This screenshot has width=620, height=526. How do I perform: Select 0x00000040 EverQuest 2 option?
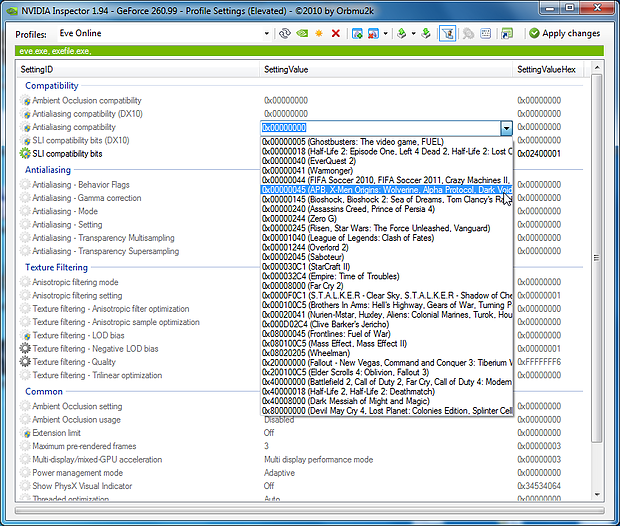coord(387,161)
